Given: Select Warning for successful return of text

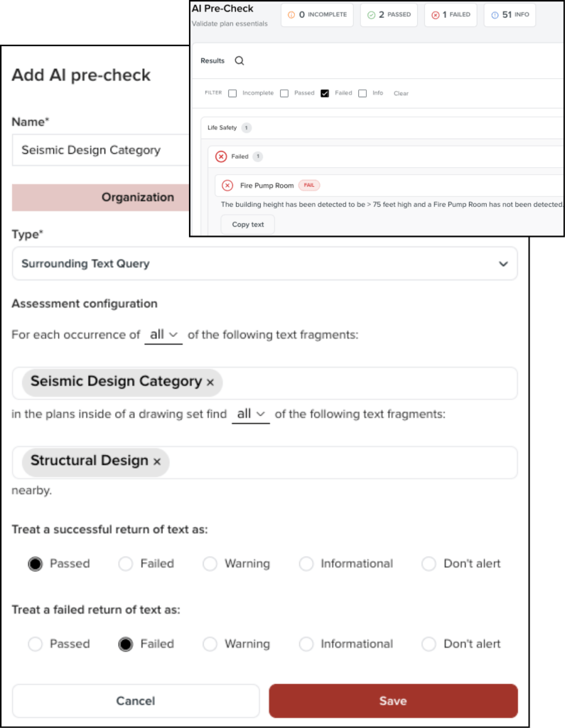Looking at the screenshot, I should [x=210, y=564].
